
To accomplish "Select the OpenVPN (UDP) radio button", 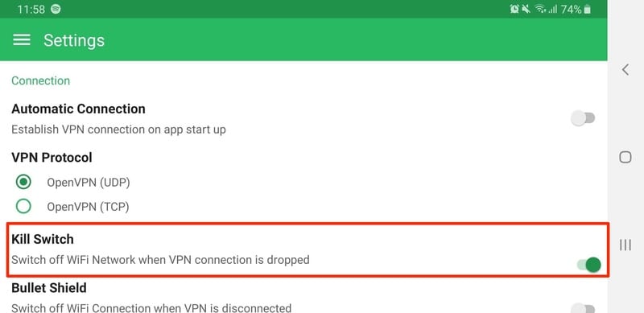I will [x=23, y=182].
